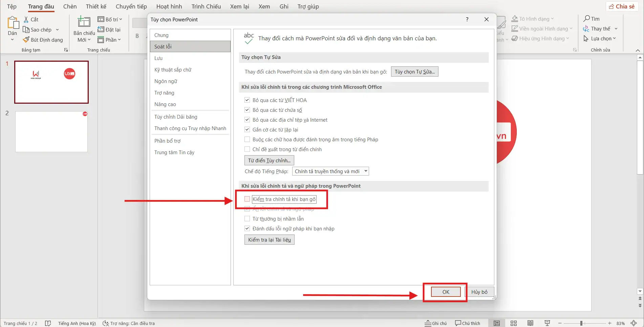Click the zoom slider in status bar
Image resolution: width=644 pixels, height=327 pixels.
point(581,323)
